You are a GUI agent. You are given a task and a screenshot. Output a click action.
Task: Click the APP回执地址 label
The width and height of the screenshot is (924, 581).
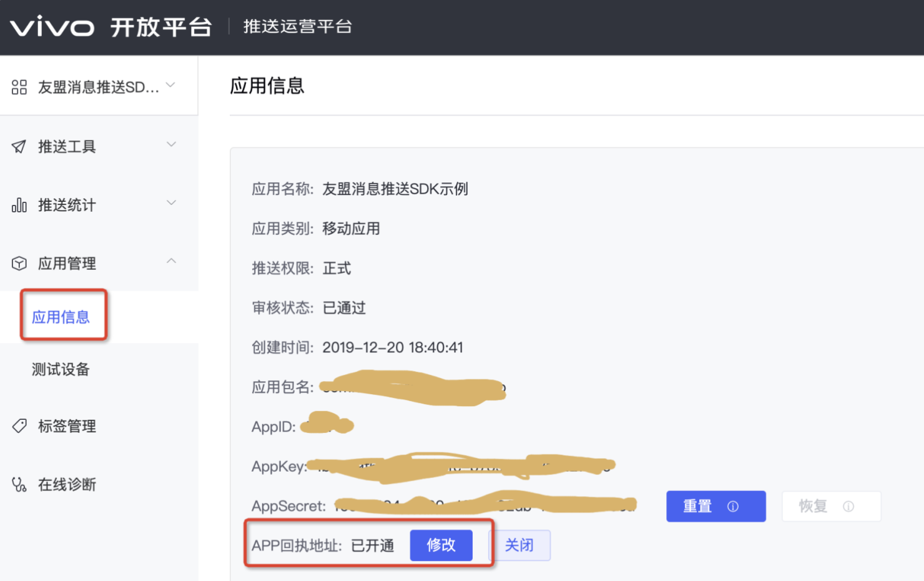[x=297, y=545]
